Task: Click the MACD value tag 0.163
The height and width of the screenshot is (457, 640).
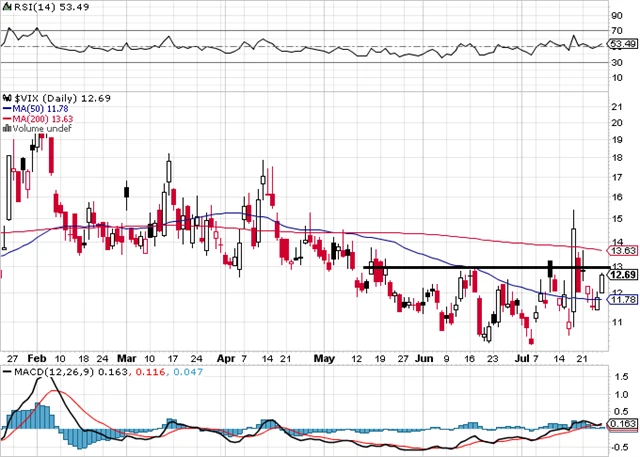Action: [x=621, y=424]
